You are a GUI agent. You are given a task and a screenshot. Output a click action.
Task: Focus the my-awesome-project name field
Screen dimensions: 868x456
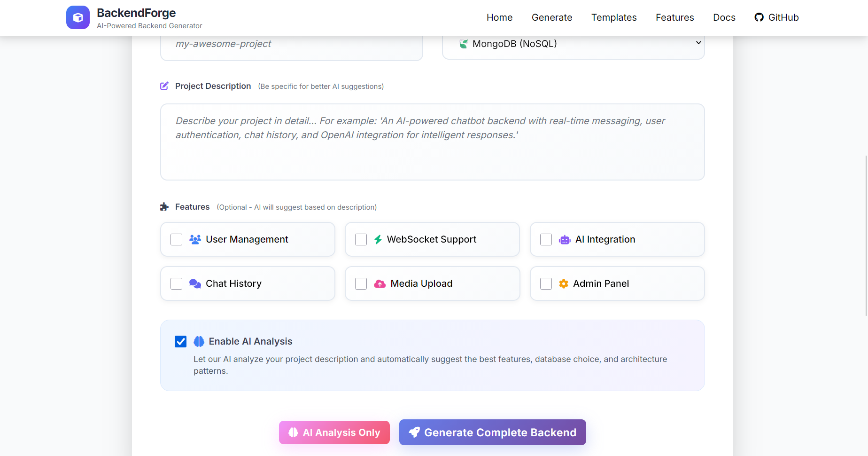coord(292,44)
